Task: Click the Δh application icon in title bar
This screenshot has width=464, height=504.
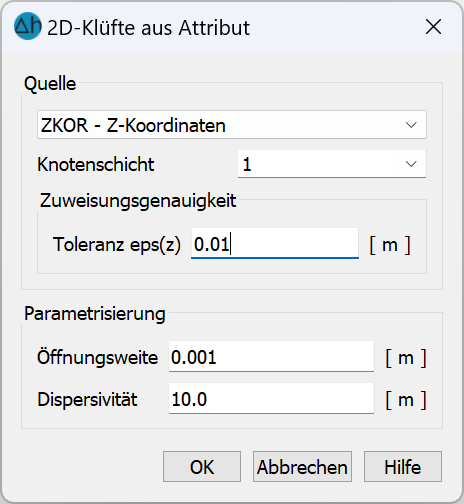Action: [28, 26]
